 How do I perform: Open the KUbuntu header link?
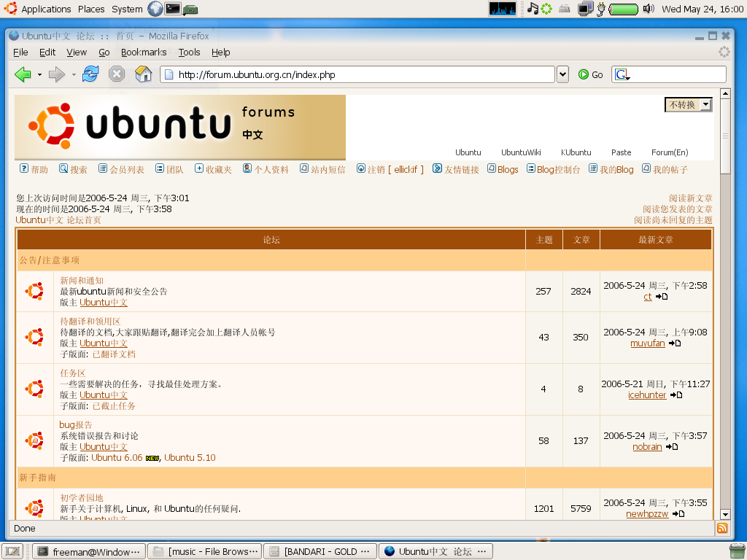pos(576,152)
